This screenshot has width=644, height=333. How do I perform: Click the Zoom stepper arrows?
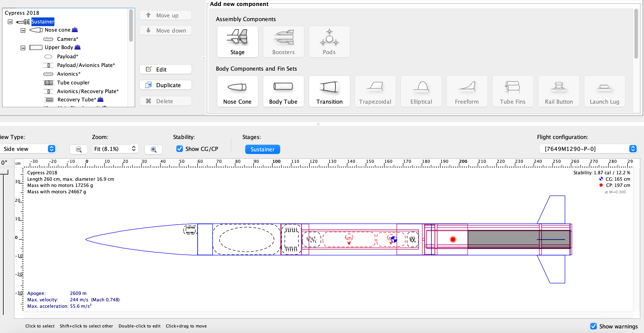coord(134,149)
